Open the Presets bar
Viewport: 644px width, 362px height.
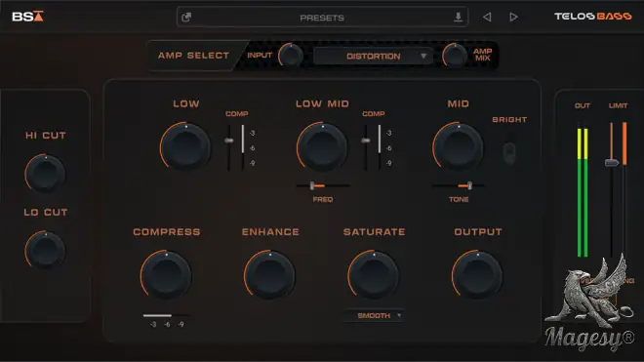[322, 18]
